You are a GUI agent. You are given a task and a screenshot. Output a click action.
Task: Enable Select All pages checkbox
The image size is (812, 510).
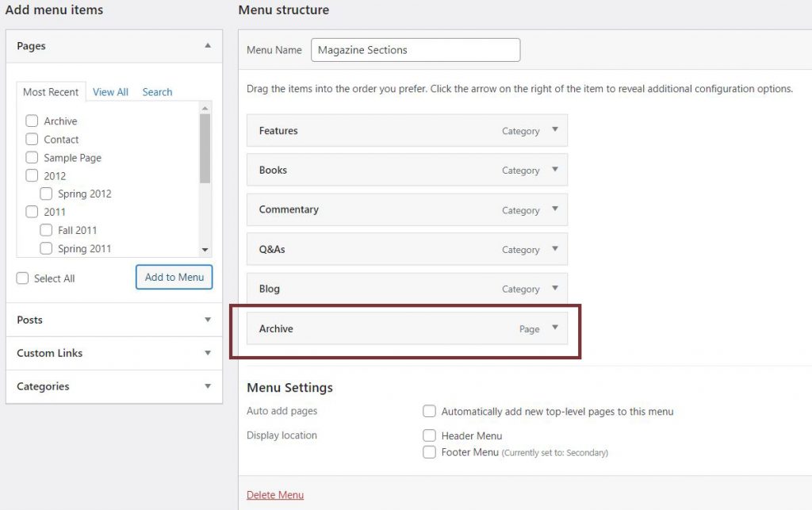point(23,278)
